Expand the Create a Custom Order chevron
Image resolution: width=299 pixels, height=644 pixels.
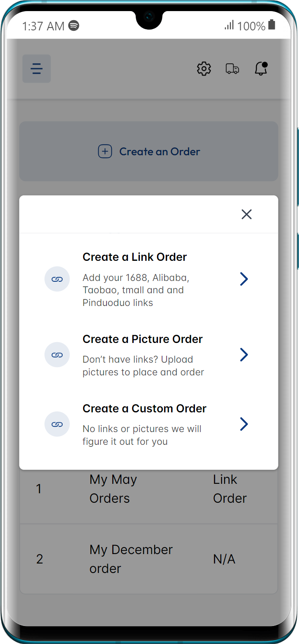[244, 424]
